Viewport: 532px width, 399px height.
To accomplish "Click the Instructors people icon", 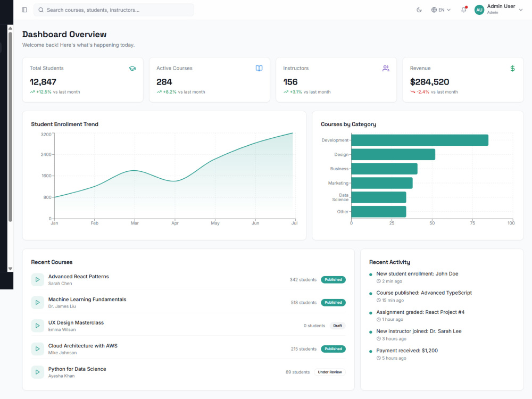I will tap(386, 68).
